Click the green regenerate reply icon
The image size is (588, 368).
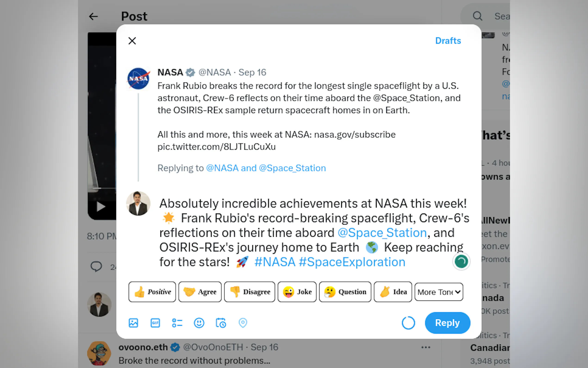(x=461, y=262)
